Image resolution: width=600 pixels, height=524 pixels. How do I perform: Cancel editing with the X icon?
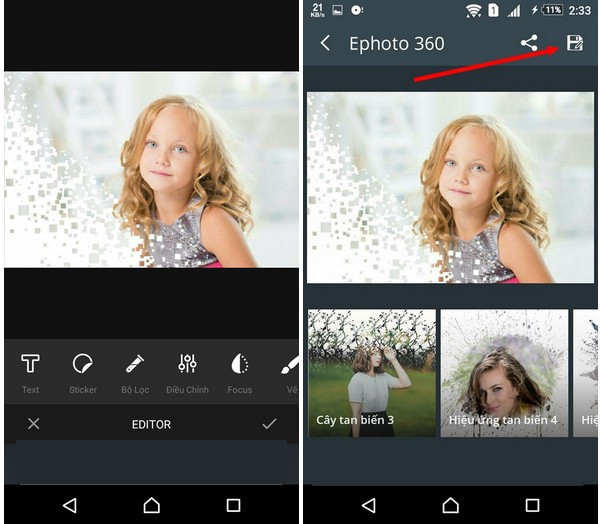(x=33, y=424)
